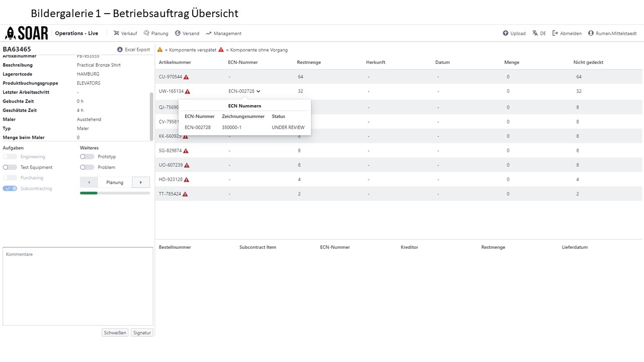Click into the Kommentare text field
This screenshot has width=644, height=362.
78,286
